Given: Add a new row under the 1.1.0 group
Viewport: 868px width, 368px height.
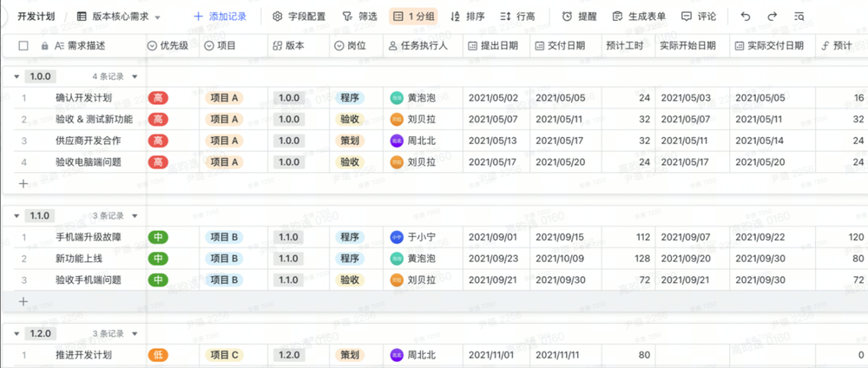Looking at the screenshot, I should [x=23, y=301].
